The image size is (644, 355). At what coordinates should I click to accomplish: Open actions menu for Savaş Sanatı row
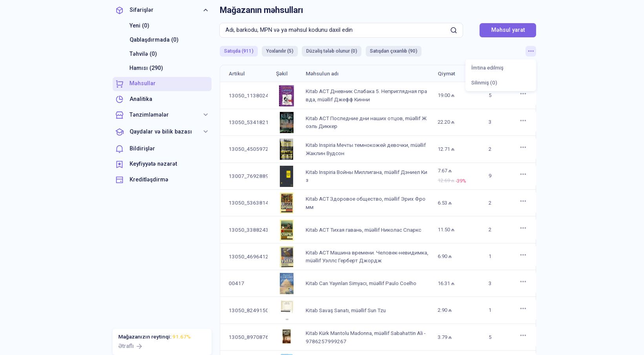(523, 309)
